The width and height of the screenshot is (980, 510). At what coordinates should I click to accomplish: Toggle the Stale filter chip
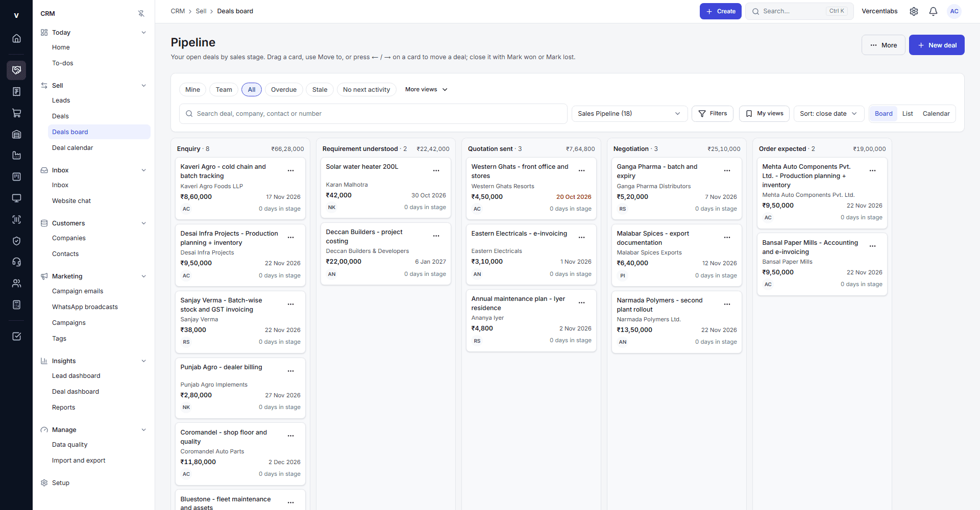320,90
